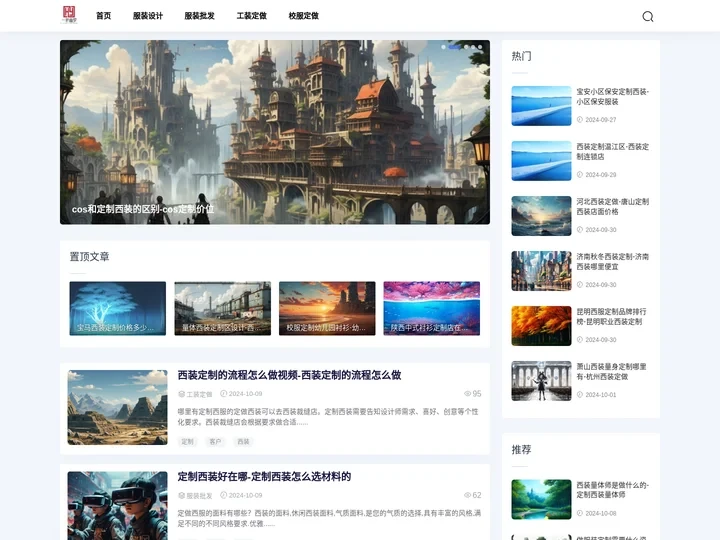The image size is (720, 540).
Task: Select the last carousel dot indicator
Action: (480, 47)
